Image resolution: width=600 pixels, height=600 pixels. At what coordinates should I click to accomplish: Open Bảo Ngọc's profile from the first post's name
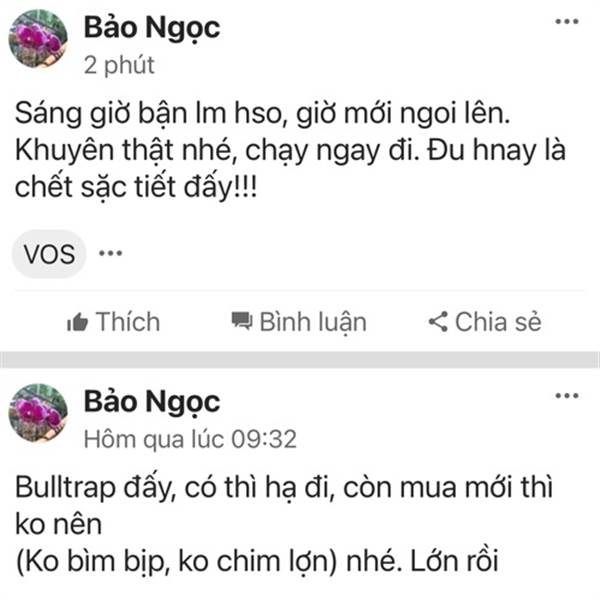coord(152,28)
